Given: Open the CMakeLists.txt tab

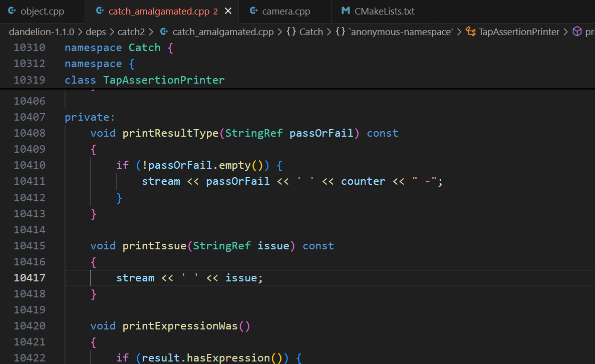Looking at the screenshot, I should pos(384,11).
